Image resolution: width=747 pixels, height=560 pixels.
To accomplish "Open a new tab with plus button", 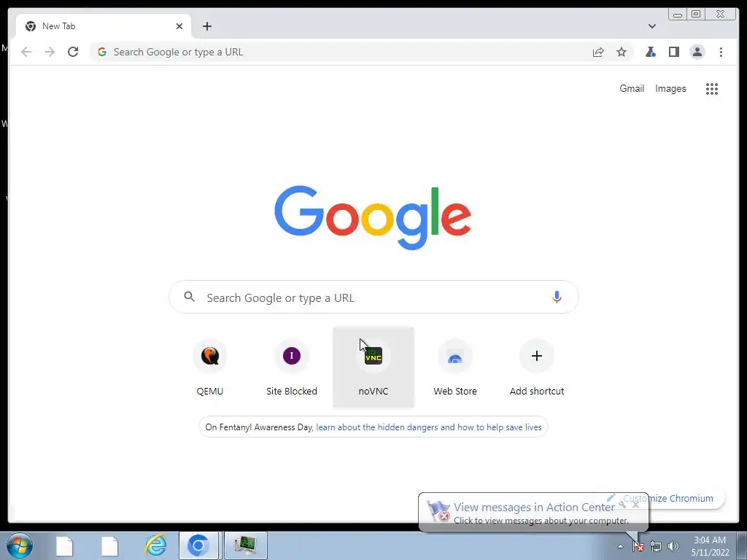I will coord(206,26).
